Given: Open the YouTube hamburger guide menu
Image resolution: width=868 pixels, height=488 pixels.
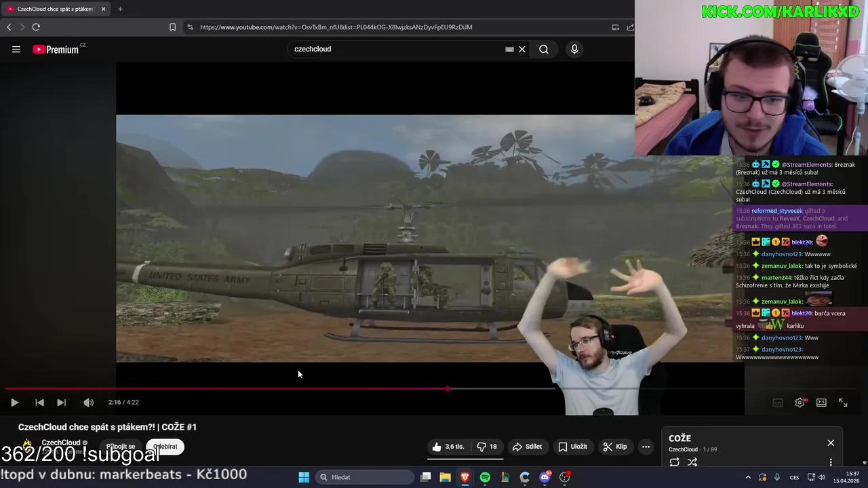Looking at the screenshot, I should 16,49.
